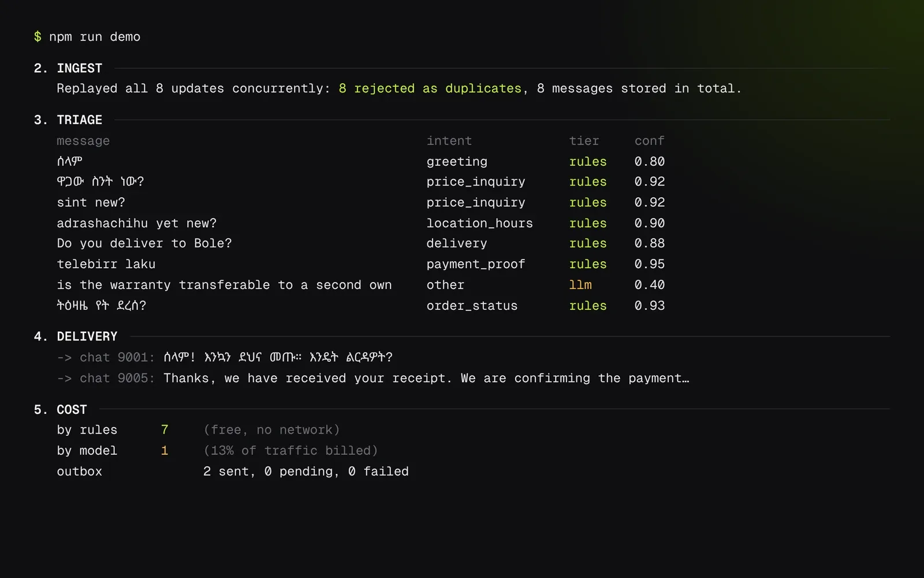
Task: Click the 'tier' column header
Action: pyautogui.click(x=584, y=141)
